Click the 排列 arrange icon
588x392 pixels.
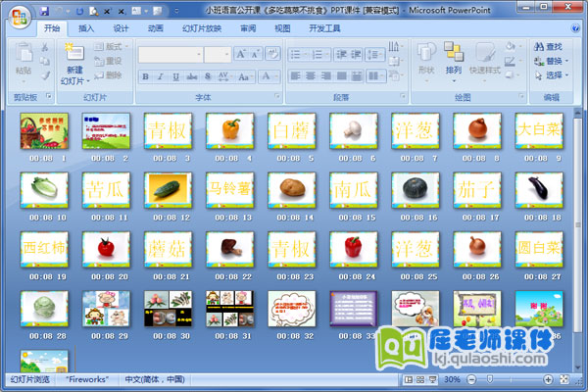click(453, 54)
